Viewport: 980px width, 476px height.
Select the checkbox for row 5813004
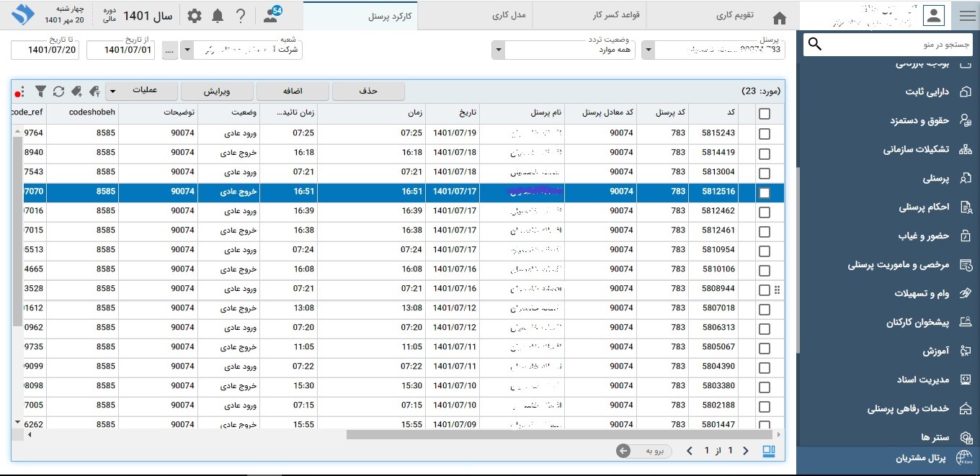pos(765,173)
